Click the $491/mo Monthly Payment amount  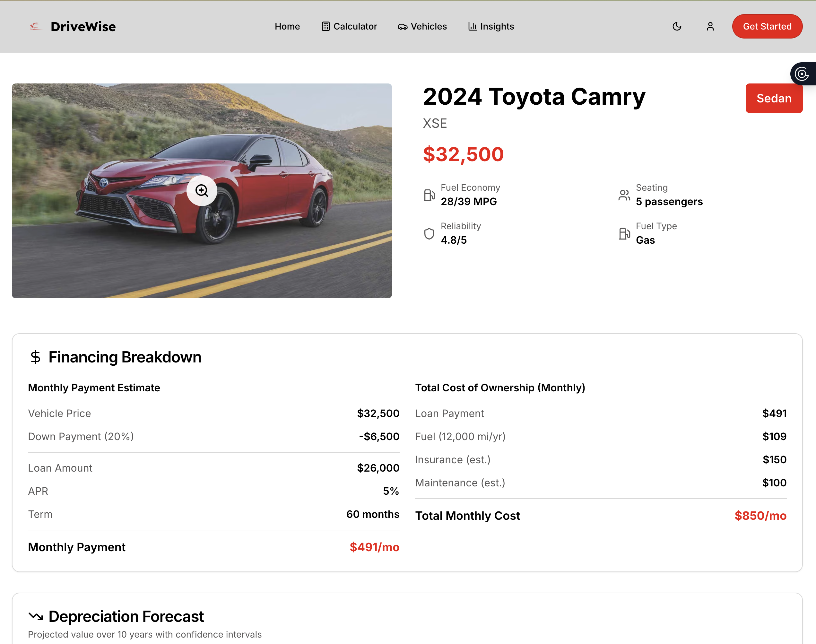click(x=374, y=547)
